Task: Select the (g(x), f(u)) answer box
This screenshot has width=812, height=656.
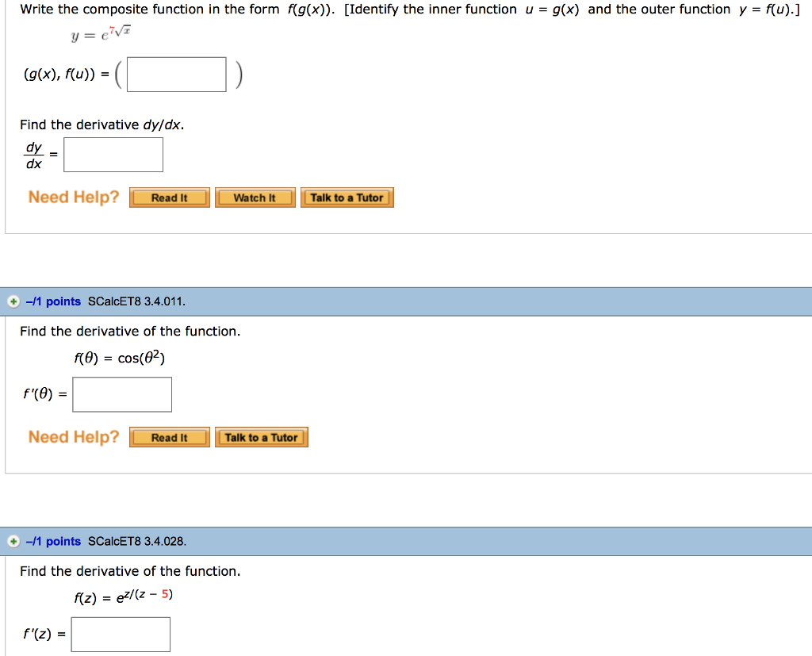Action: tap(176, 73)
